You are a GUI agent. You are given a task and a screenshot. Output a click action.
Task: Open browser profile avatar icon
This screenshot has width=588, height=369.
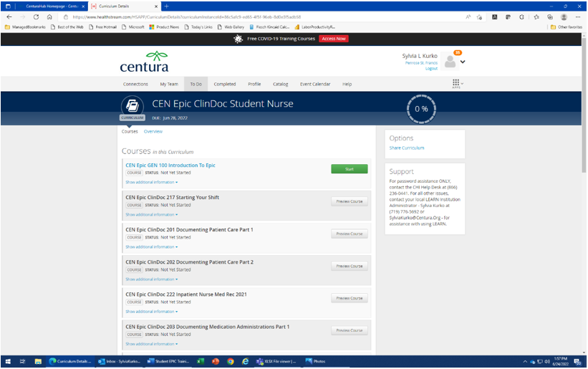click(564, 17)
